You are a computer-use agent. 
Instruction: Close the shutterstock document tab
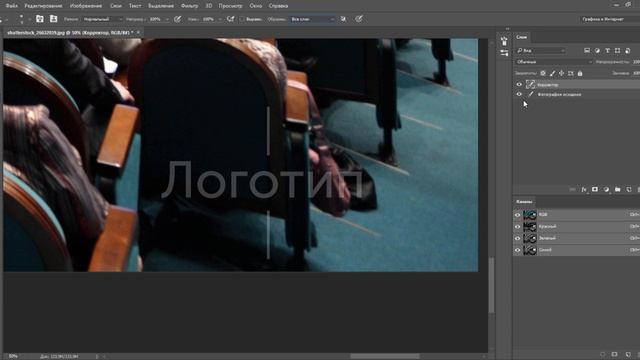click(138, 32)
